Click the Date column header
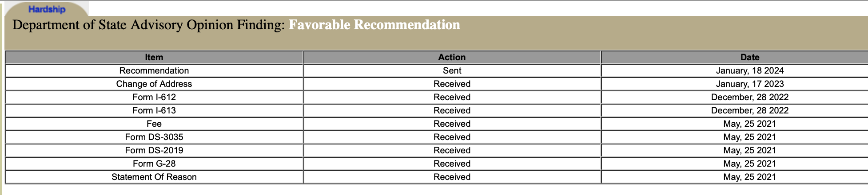868x195 pixels. [x=750, y=57]
